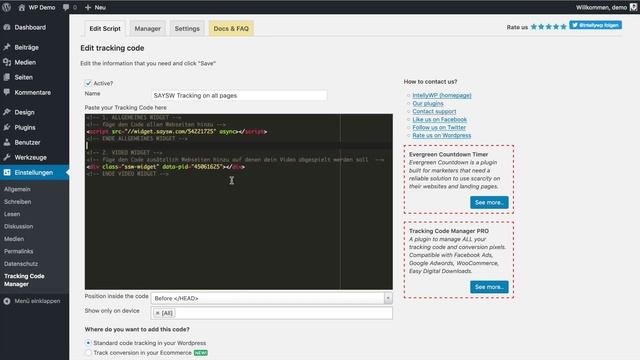The width and height of the screenshot is (640, 360).
Task: Open Medien settings submenu item
Action: (x=14, y=239)
